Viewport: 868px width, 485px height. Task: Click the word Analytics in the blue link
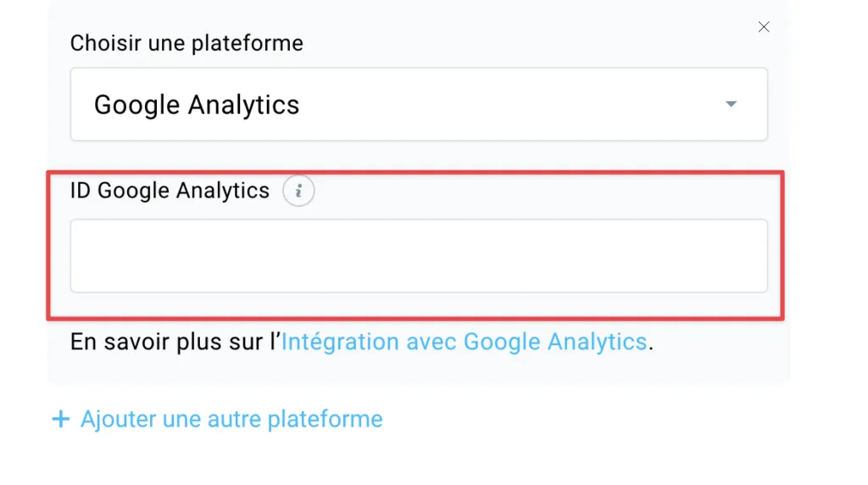598,342
